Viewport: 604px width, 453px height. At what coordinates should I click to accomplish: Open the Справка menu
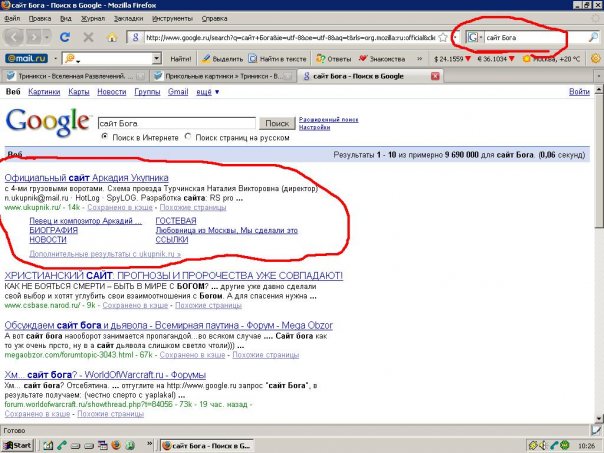click(x=215, y=18)
